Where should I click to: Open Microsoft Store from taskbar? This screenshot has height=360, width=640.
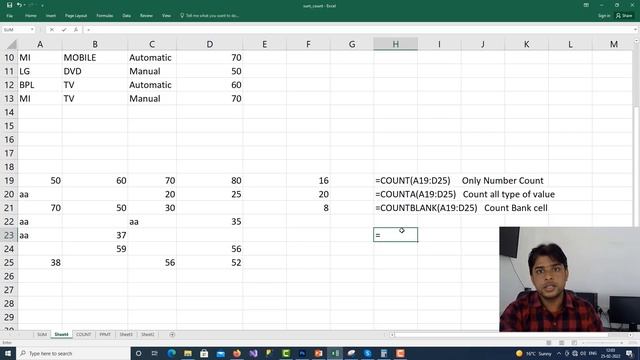204,353
